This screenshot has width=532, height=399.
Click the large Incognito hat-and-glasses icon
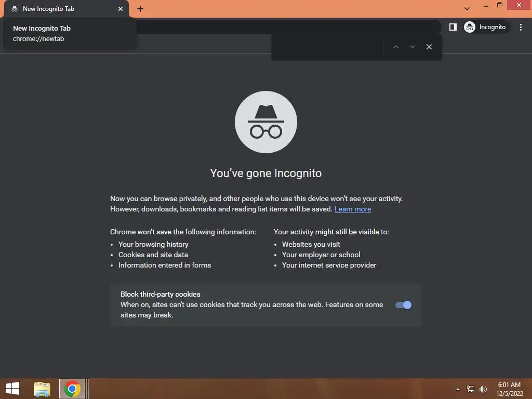click(266, 122)
